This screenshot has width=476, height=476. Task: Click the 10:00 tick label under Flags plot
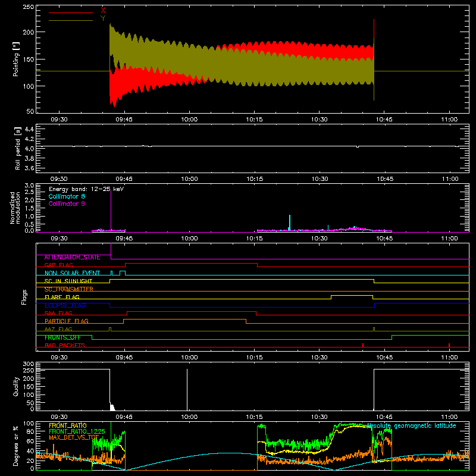(x=189, y=358)
